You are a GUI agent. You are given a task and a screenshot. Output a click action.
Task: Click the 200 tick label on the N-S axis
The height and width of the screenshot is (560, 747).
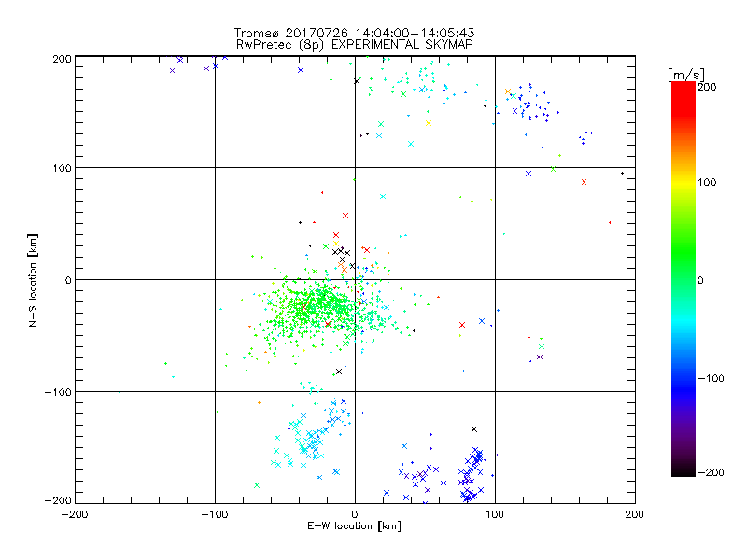62,59
